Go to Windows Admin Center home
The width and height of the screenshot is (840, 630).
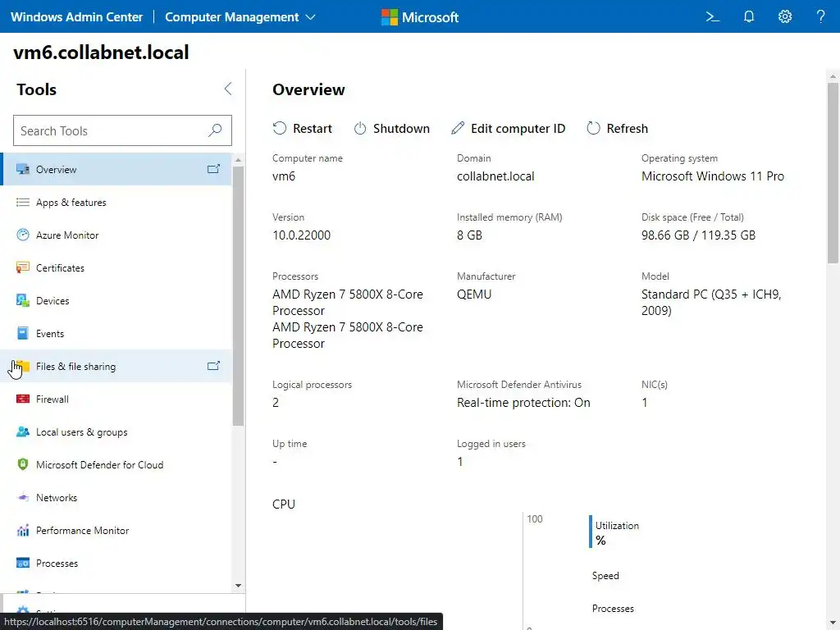[x=76, y=17]
